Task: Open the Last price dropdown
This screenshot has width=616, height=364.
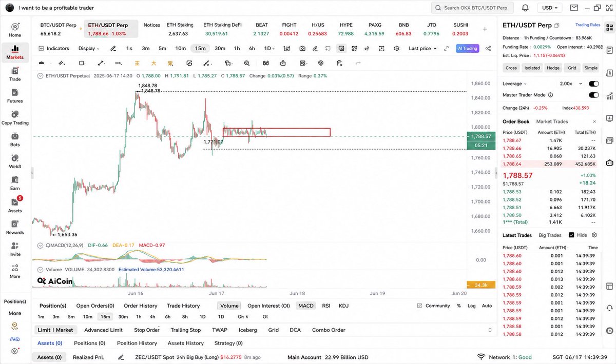Action: [x=422, y=48]
